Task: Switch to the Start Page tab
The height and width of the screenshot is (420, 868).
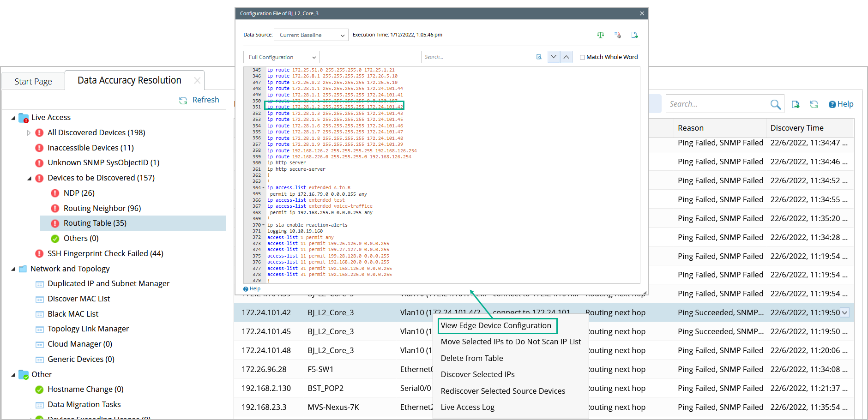Action: pos(33,82)
